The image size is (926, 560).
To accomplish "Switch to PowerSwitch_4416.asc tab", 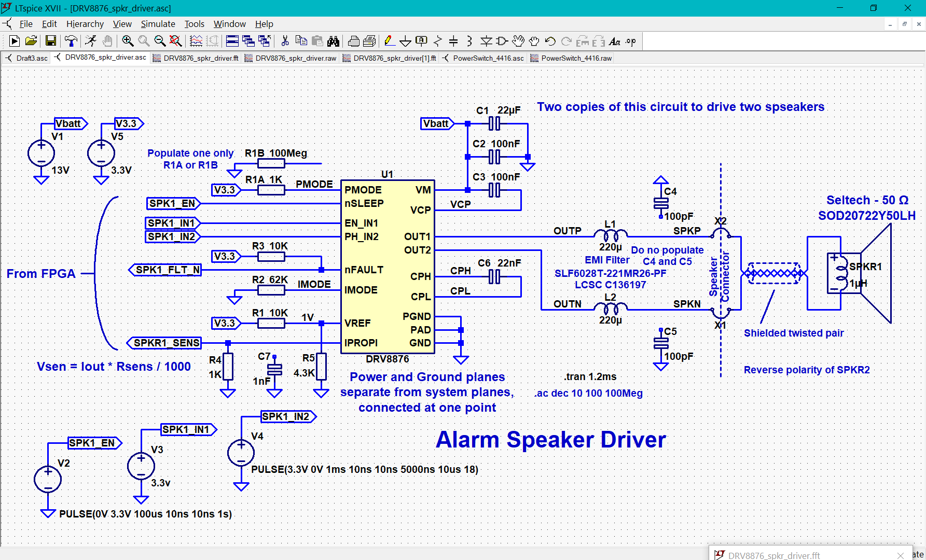I will click(x=483, y=58).
